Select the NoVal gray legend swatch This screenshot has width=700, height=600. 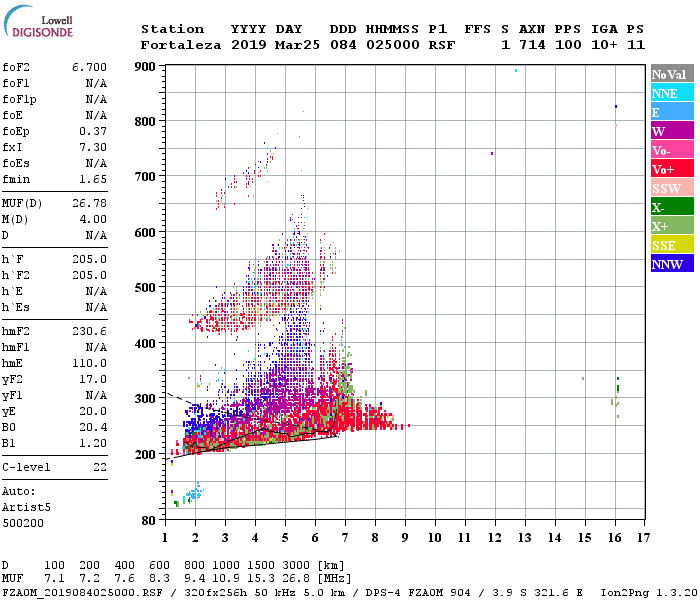click(x=672, y=74)
